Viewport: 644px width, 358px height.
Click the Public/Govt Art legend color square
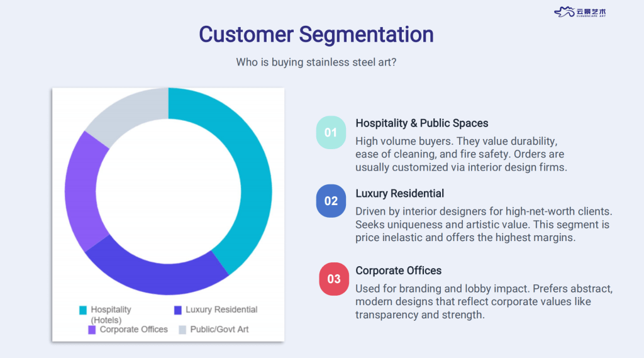click(182, 329)
